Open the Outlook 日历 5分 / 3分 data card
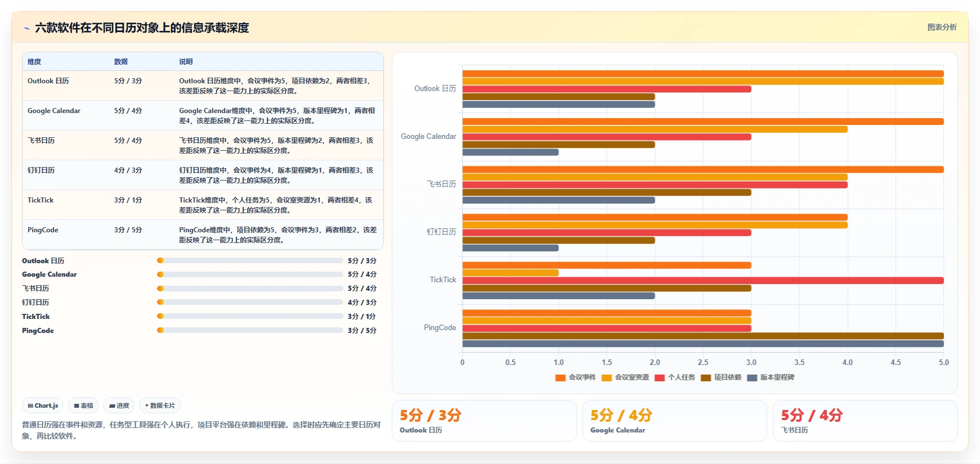The image size is (980, 464). [x=484, y=421]
